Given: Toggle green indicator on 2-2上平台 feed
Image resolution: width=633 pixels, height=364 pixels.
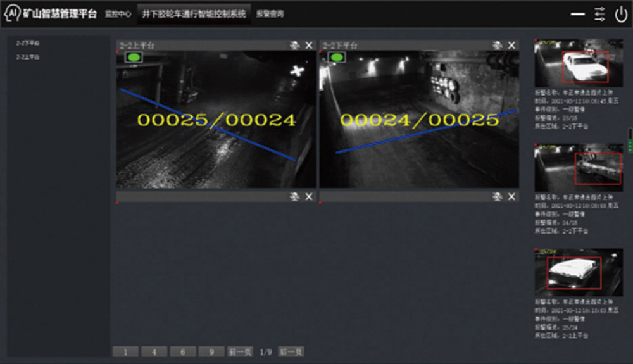Looking at the screenshot, I should tap(134, 57).
